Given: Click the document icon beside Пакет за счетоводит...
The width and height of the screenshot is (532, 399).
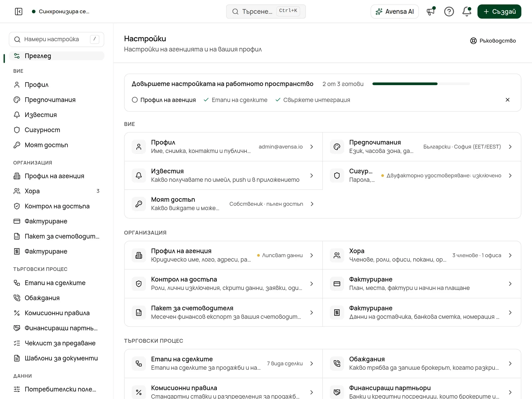Looking at the screenshot, I should pos(17,236).
